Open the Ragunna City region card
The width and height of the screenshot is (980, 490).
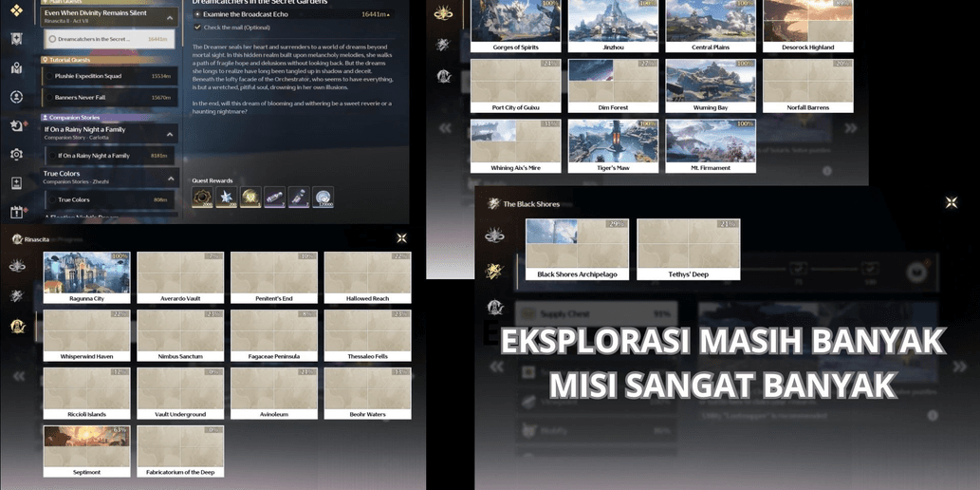pos(87,278)
